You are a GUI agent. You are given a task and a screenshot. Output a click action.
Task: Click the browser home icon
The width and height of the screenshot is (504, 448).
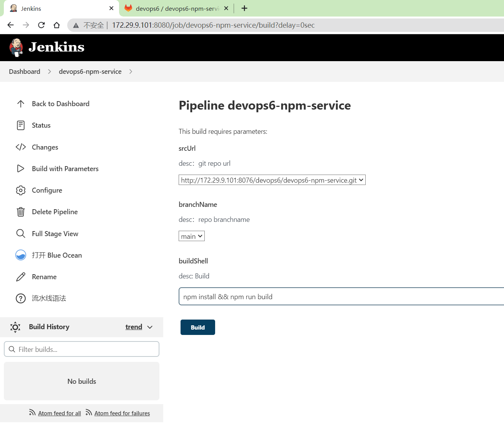point(56,25)
